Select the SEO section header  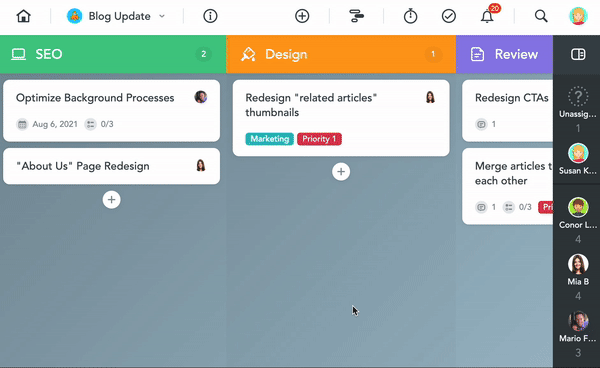[113, 54]
